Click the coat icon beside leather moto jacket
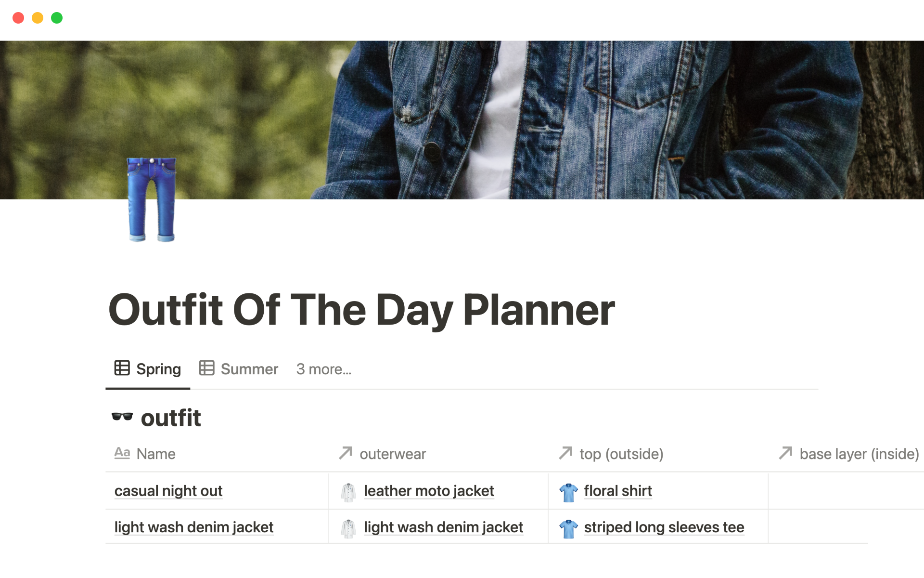Screen dimensions: 924x578 (348, 492)
